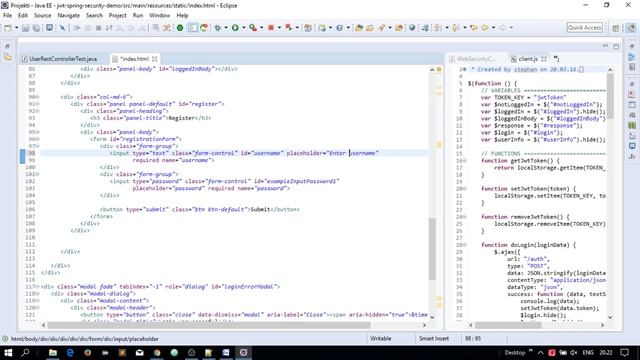Open Edge browser from taskbar
Image resolution: width=640 pixels, height=360 pixels.
[x=70, y=352]
